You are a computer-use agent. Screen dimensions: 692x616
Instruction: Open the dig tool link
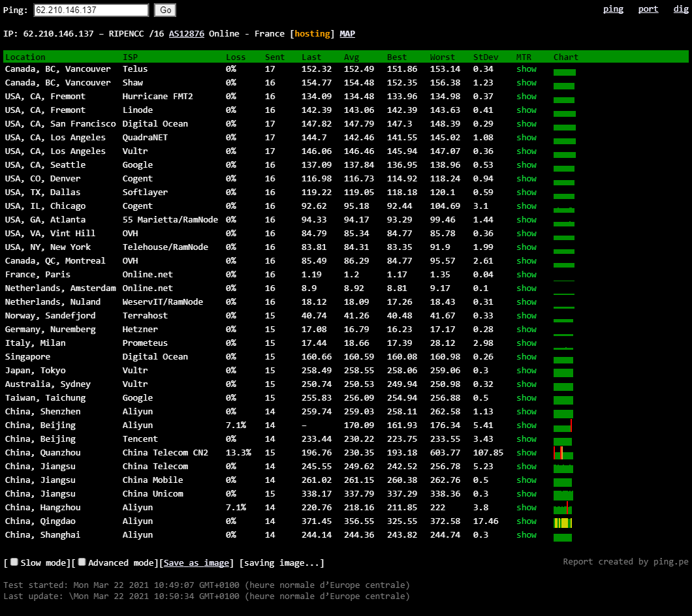(680, 9)
